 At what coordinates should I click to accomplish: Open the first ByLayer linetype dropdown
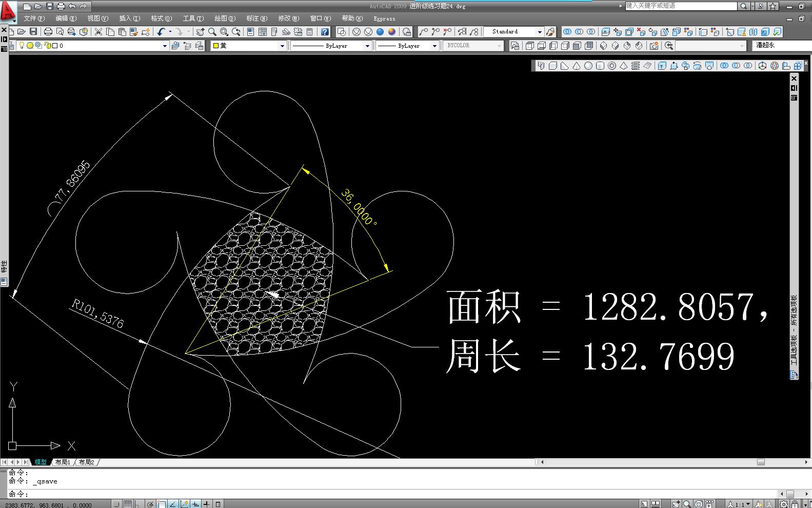coord(367,46)
